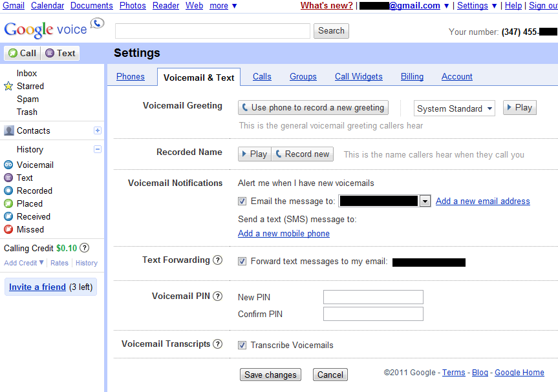
Task: Play the recorded name
Action: [255, 154]
